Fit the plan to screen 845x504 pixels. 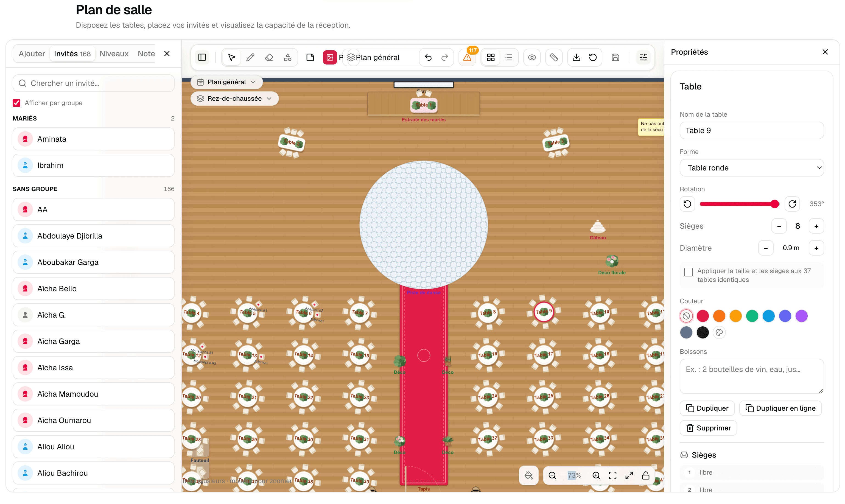tap(613, 475)
